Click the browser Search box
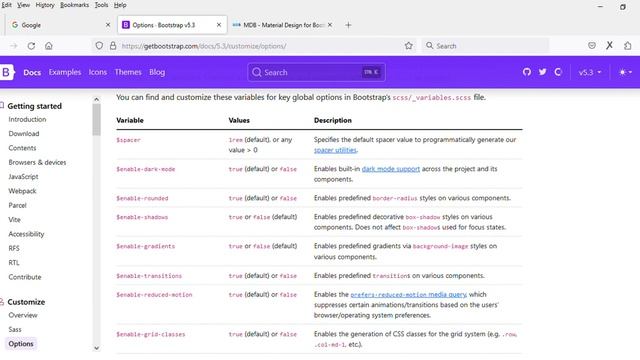Viewport: 640px width, 360px height. [x=485, y=46]
